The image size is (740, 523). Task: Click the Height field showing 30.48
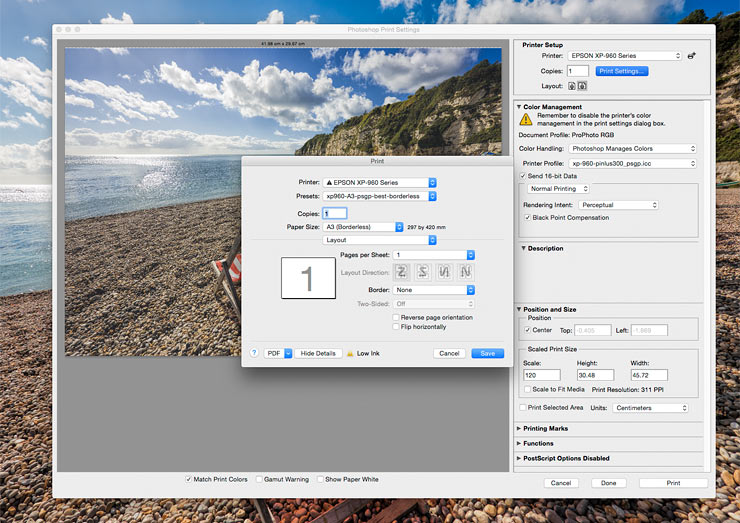(x=596, y=375)
